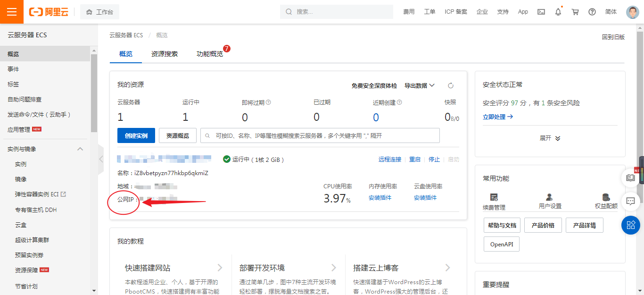This screenshot has height=295, width=644.
Task: Open the user avatar menu
Action: [x=633, y=12]
